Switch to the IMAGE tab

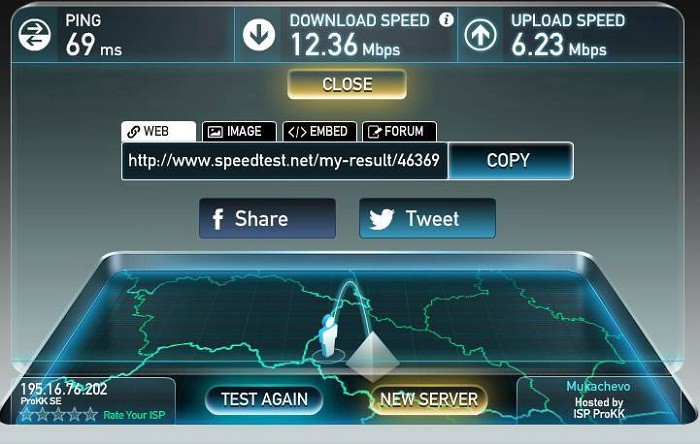point(239,132)
